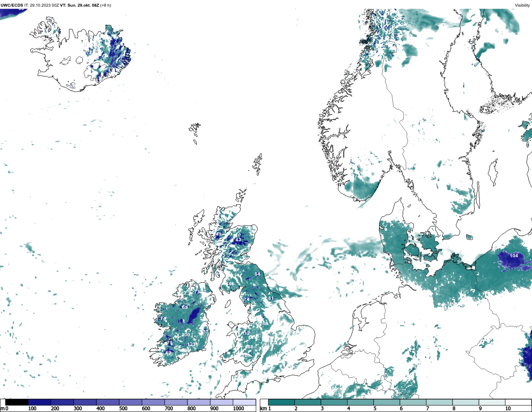Click the 100–200 m dark navy legend swatch
This screenshot has height=412, width=532.
click(x=39, y=402)
